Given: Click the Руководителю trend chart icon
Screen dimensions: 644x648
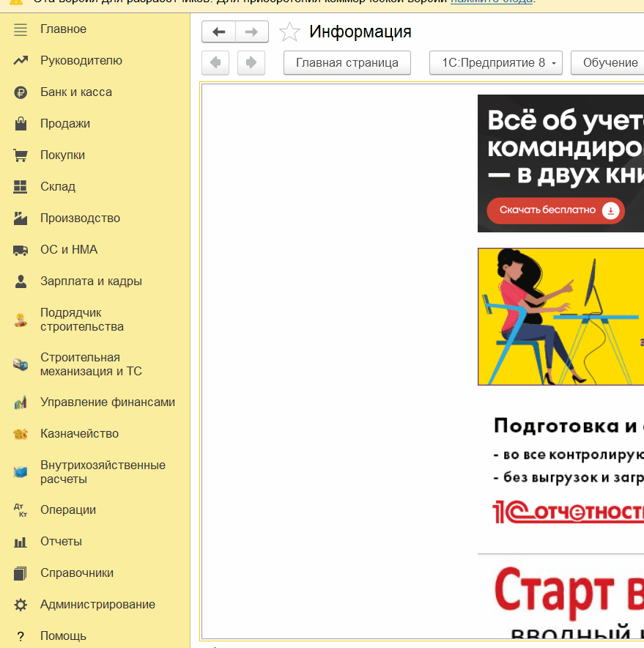Looking at the screenshot, I should point(21,61).
